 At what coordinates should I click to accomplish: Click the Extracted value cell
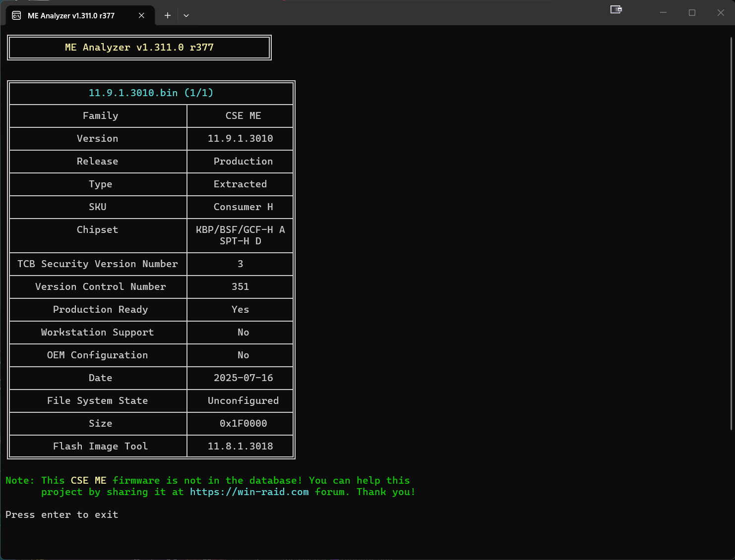[240, 184]
